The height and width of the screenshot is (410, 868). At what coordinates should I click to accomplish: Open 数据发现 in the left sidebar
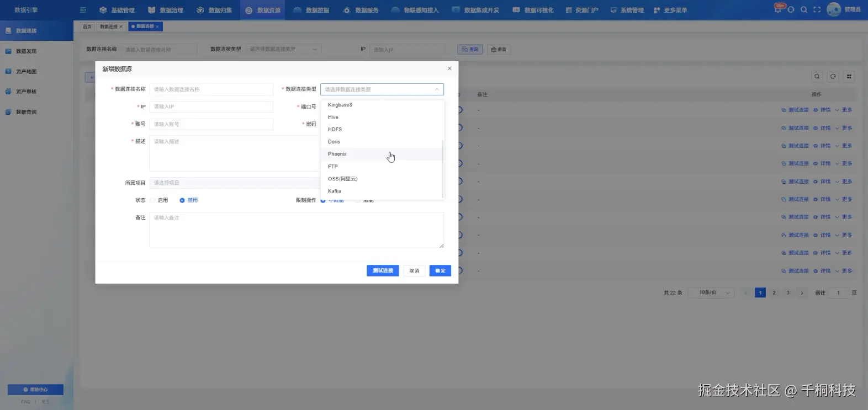(36, 51)
